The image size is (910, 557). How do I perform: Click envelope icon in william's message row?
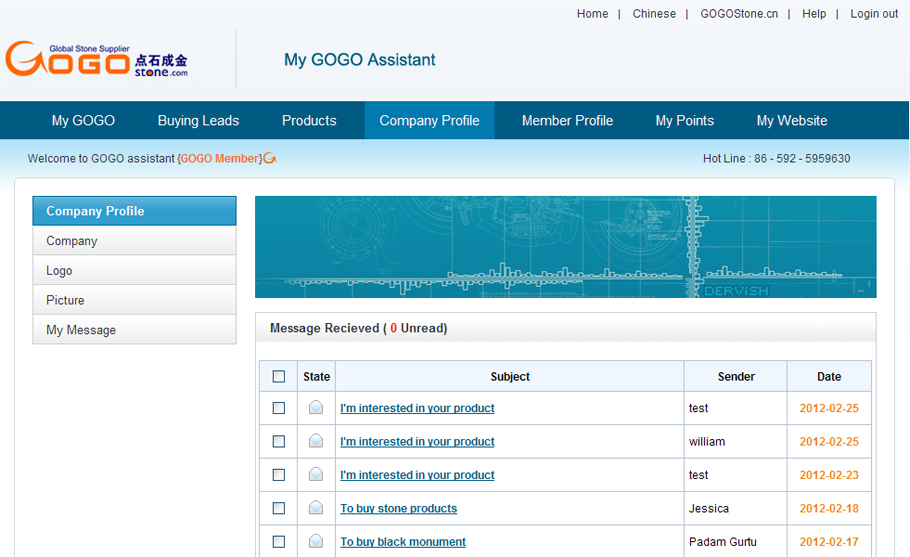point(316,441)
